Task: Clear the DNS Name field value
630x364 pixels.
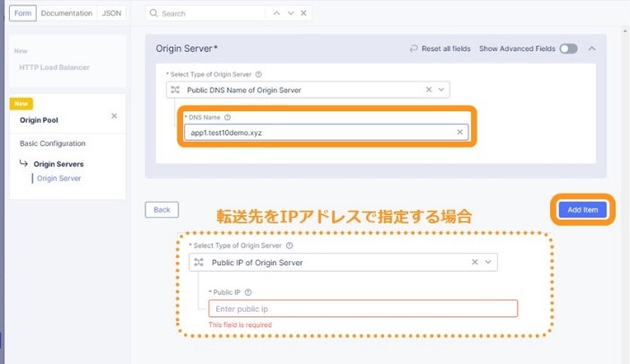Action: (460, 132)
